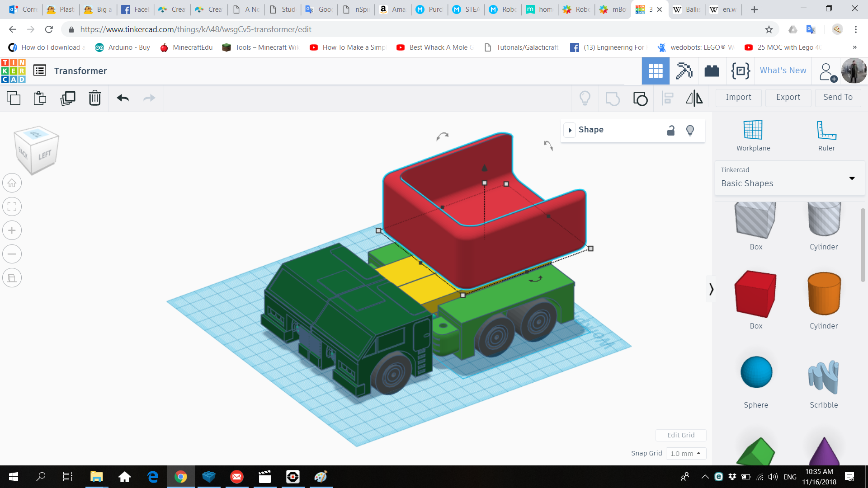
Task: Click the Show All hidden objects lightbulb
Action: [585, 98]
